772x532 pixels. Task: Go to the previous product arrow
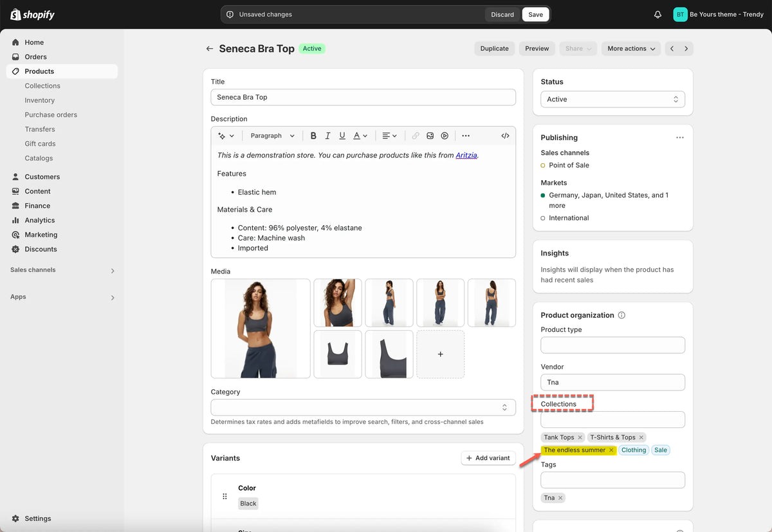click(x=672, y=48)
